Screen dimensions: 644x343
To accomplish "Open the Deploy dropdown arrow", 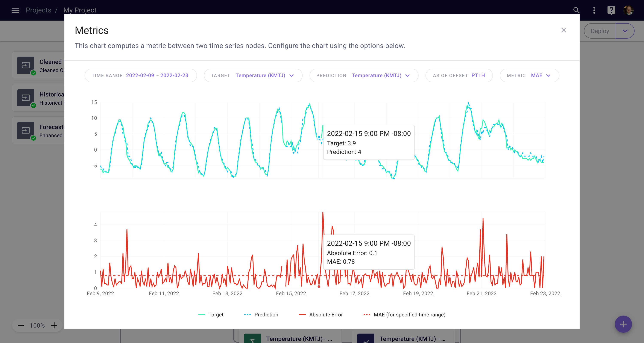I will click(625, 31).
